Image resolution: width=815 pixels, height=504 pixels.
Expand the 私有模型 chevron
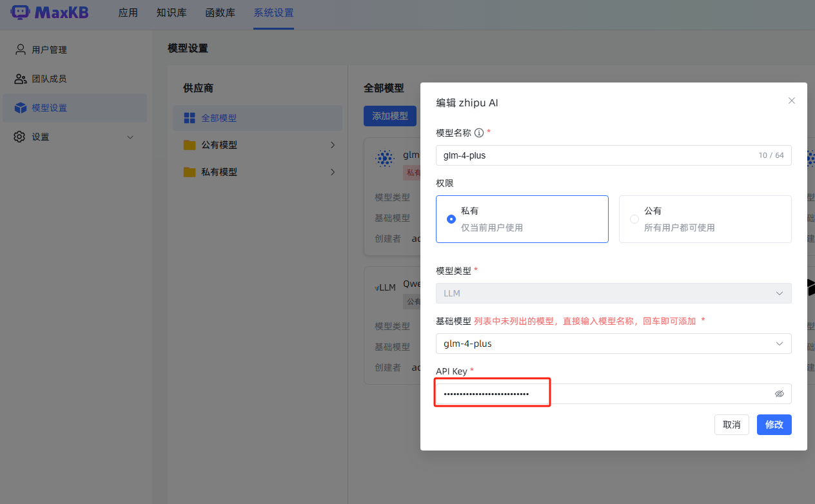click(333, 172)
